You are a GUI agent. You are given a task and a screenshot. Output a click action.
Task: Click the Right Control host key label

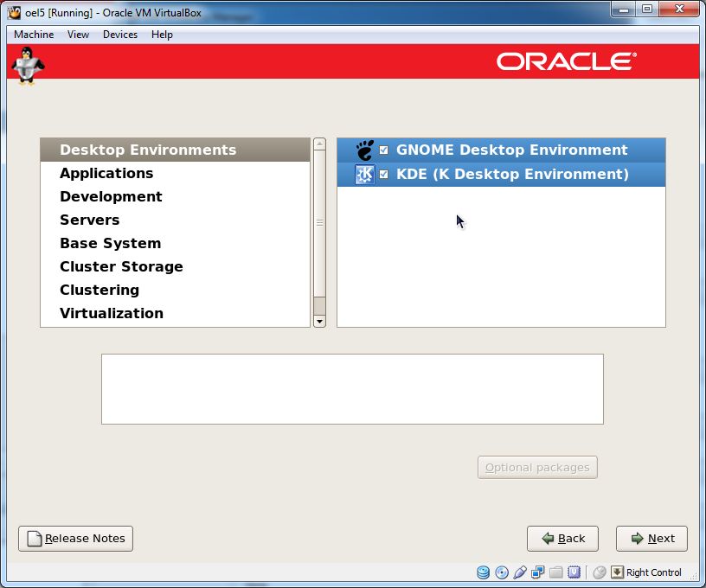(x=653, y=572)
